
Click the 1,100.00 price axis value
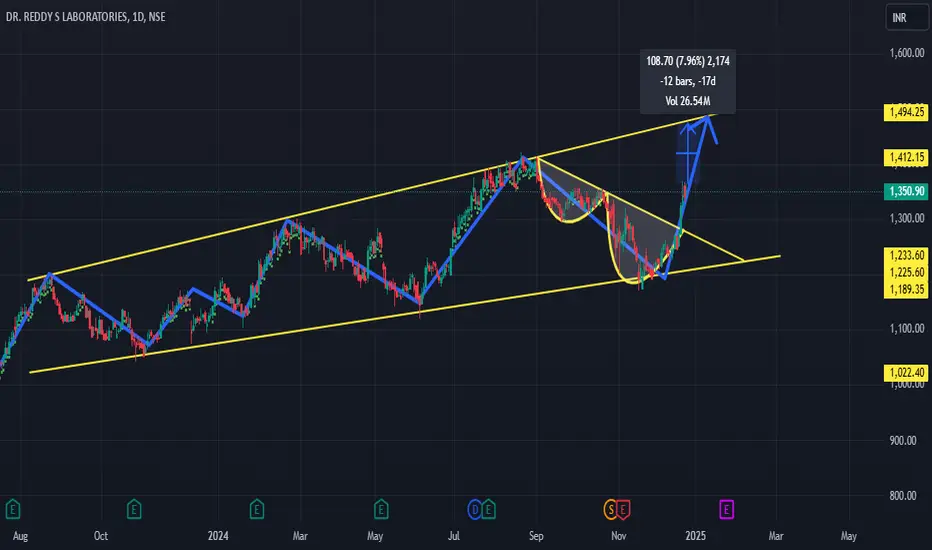pos(907,328)
